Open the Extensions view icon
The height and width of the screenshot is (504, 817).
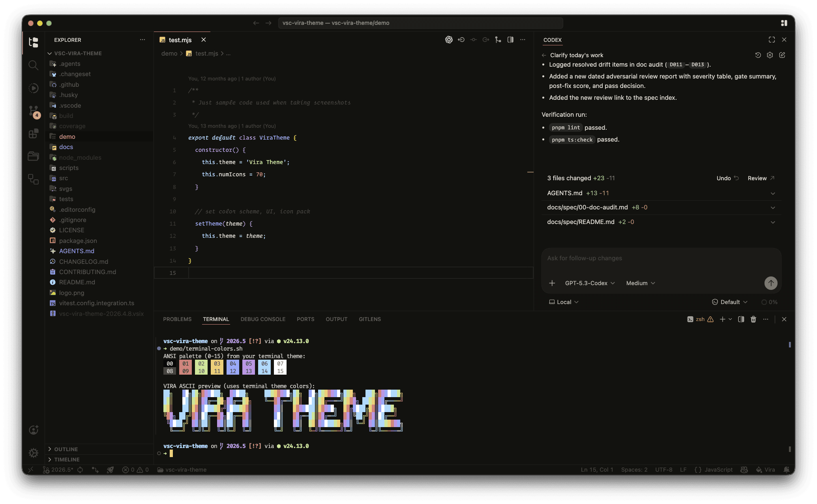34,134
